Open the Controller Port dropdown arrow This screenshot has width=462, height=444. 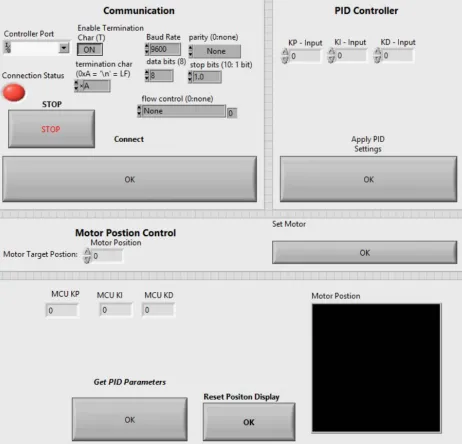tap(64, 48)
